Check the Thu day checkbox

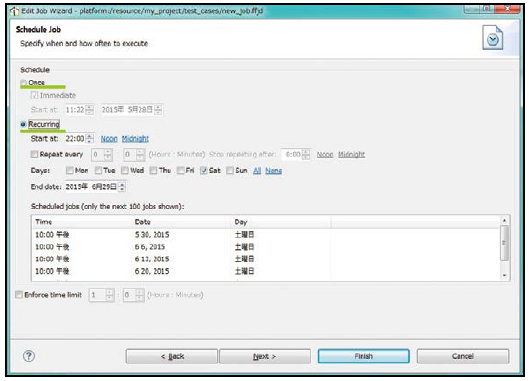tap(154, 170)
